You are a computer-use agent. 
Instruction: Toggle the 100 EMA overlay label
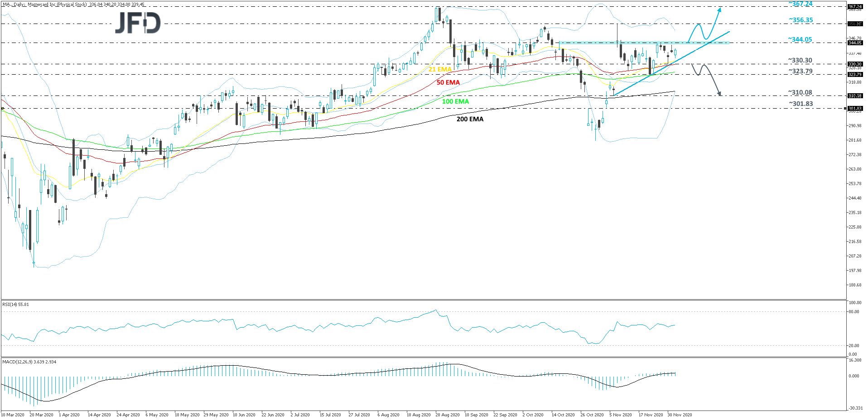pyautogui.click(x=455, y=102)
